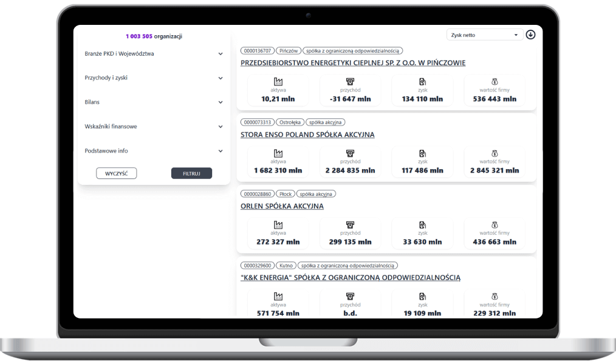Click the wartość firmy icon in Stora Enso card
Viewport: 616px width, 364px height.
495,153
